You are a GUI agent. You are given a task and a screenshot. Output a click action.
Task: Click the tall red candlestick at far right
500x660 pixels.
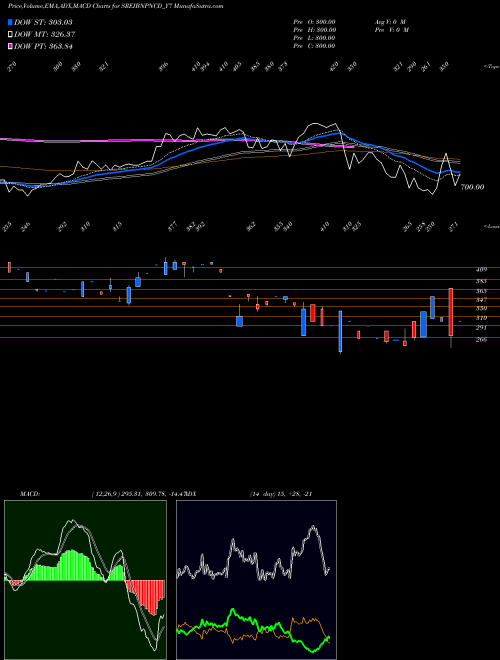tap(451, 312)
